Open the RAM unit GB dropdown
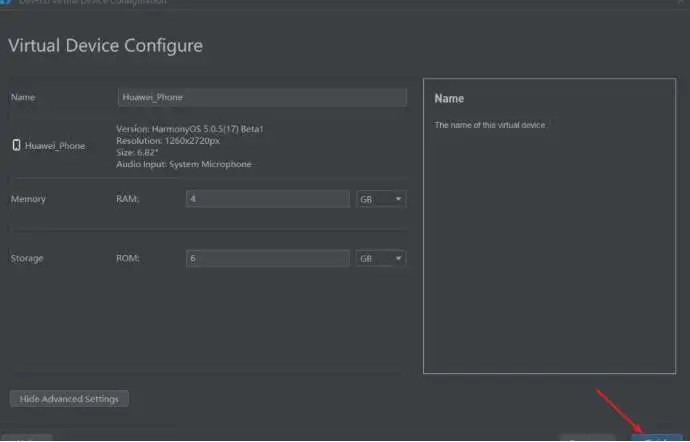Viewport: 690px width, 442px height. [381, 199]
